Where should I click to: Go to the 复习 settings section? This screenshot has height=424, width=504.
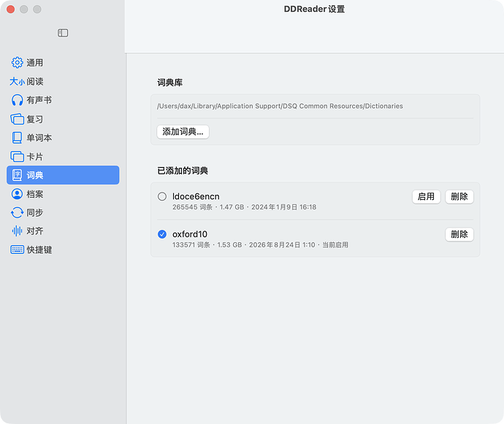pyautogui.click(x=63, y=119)
